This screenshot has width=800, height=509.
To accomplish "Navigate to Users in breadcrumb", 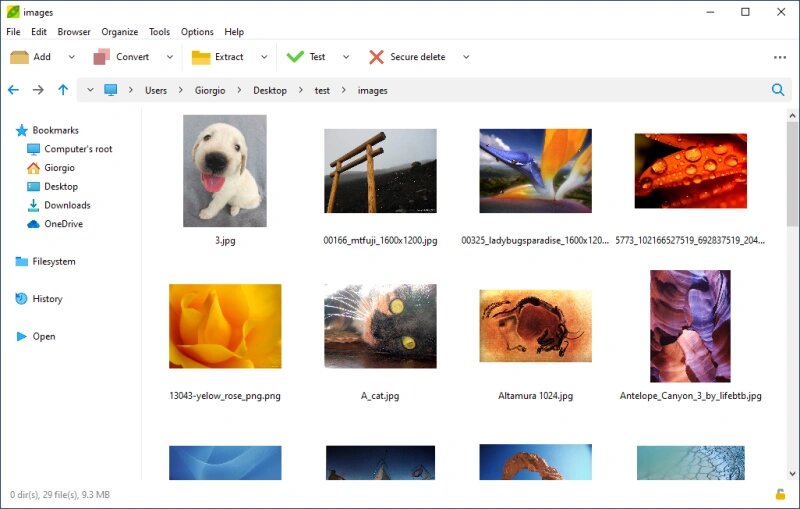I will [x=156, y=90].
